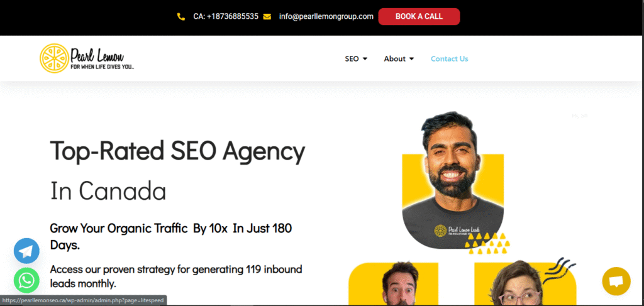Expand the About dropdown arrow
This screenshot has height=306, width=644.
(411, 58)
